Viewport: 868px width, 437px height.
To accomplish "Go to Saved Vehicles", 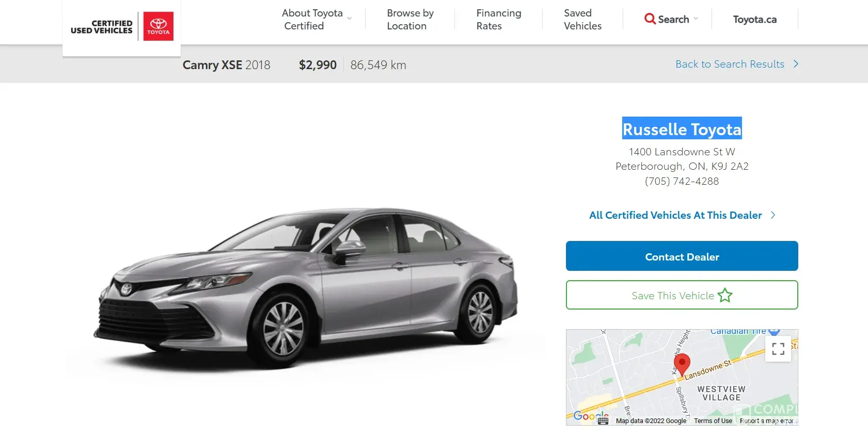I will pos(582,20).
